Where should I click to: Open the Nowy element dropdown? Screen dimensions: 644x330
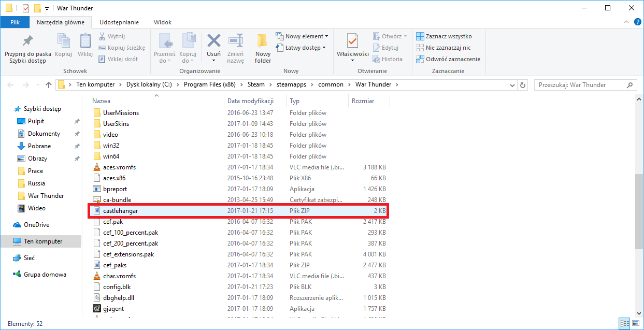[x=302, y=36]
